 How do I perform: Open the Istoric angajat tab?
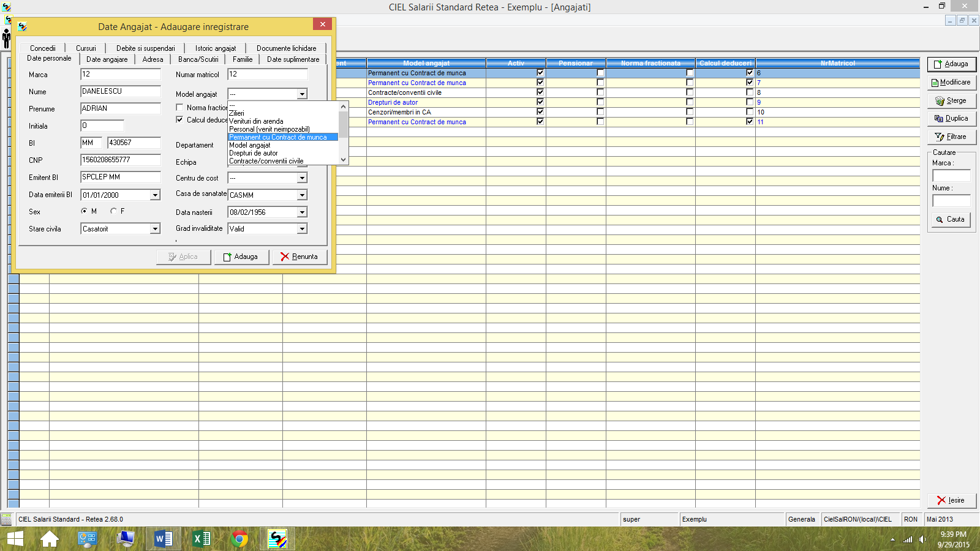216,48
